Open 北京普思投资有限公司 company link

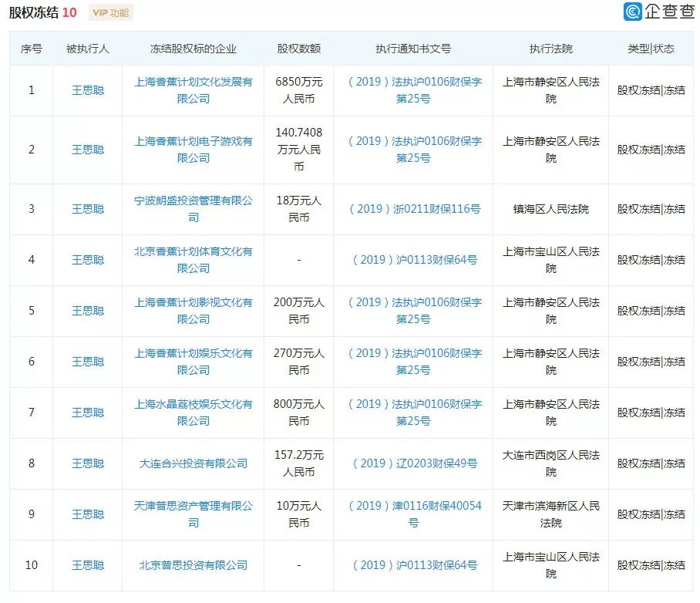pos(194,565)
